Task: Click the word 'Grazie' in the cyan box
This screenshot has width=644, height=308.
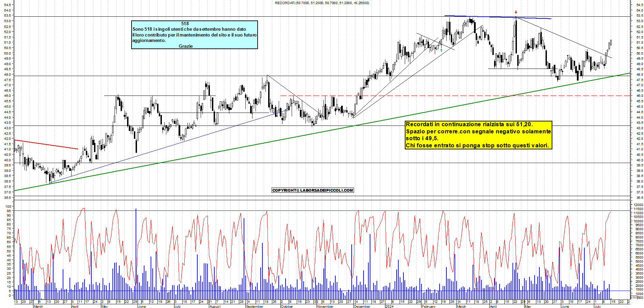Action: click(x=186, y=46)
